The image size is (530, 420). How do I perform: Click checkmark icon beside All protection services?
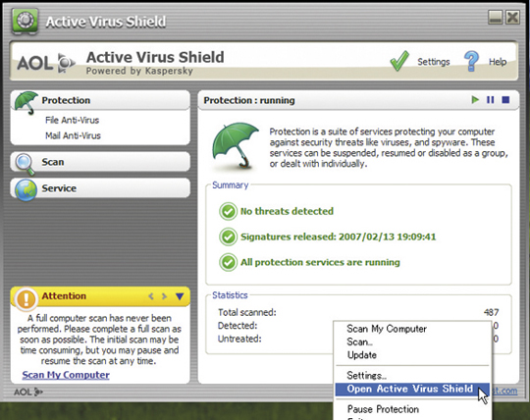228,263
